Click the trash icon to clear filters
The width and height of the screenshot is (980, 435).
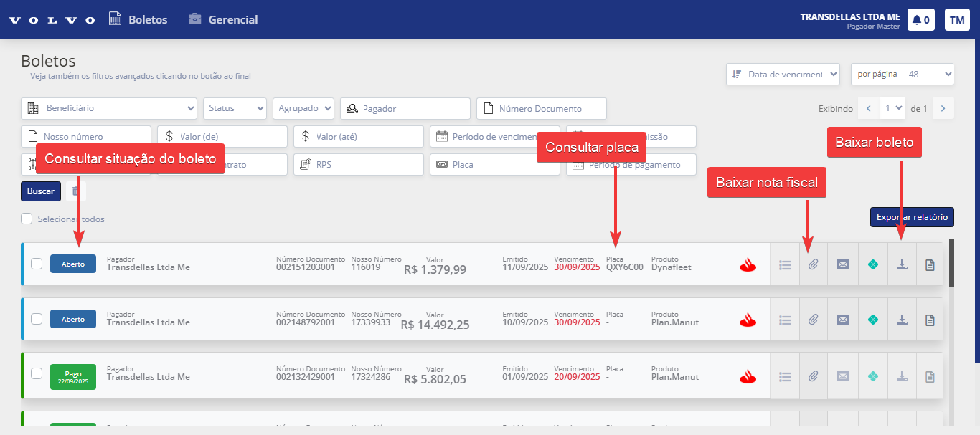76,191
